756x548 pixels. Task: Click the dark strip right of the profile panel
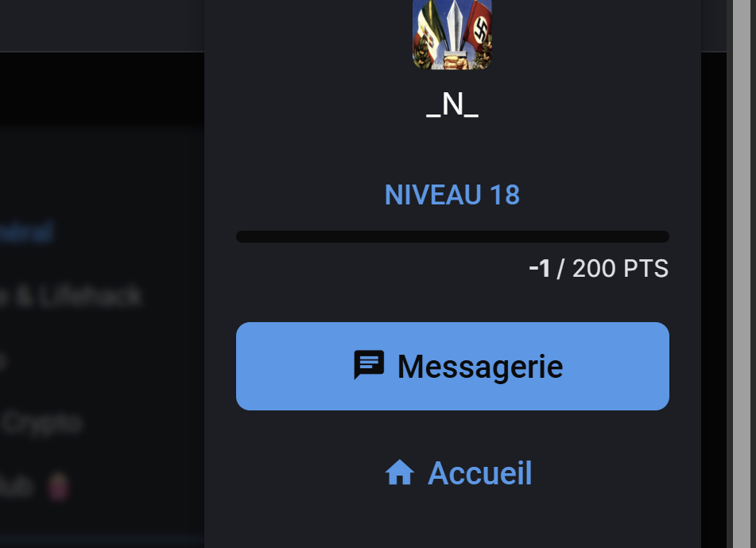point(714,299)
